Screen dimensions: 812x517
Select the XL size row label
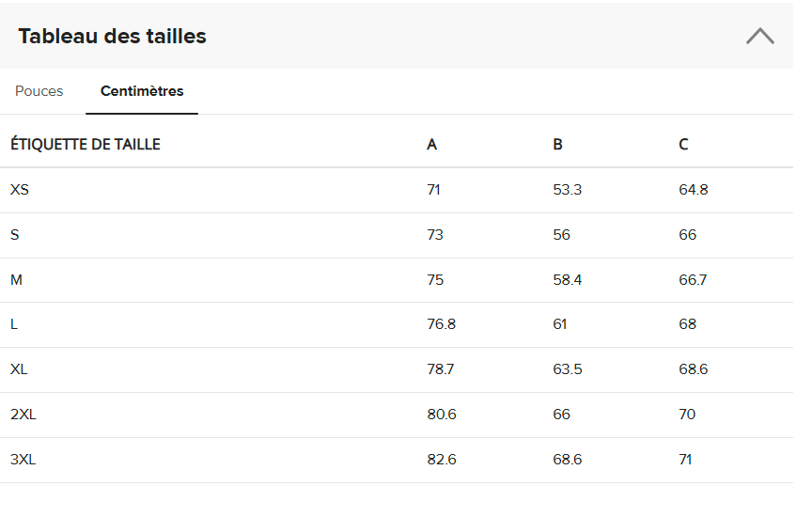pos(19,369)
